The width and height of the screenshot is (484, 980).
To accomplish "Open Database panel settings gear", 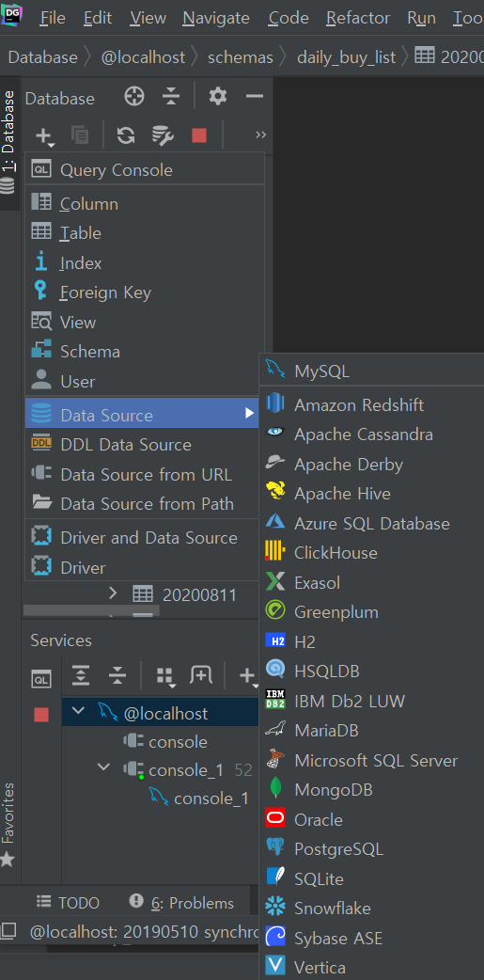I will 217,96.
